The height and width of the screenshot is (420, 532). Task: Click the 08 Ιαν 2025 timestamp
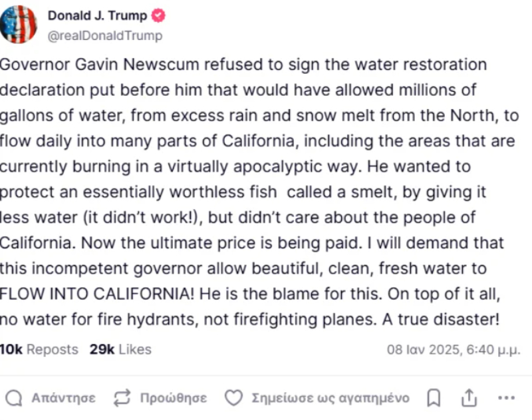point(454,349)
